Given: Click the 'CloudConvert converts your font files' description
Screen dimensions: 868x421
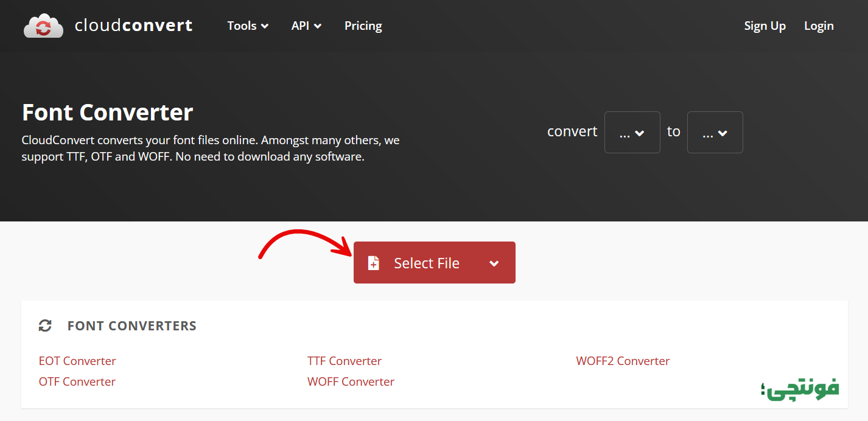Looking at the screenshot, I should point(211,148).
